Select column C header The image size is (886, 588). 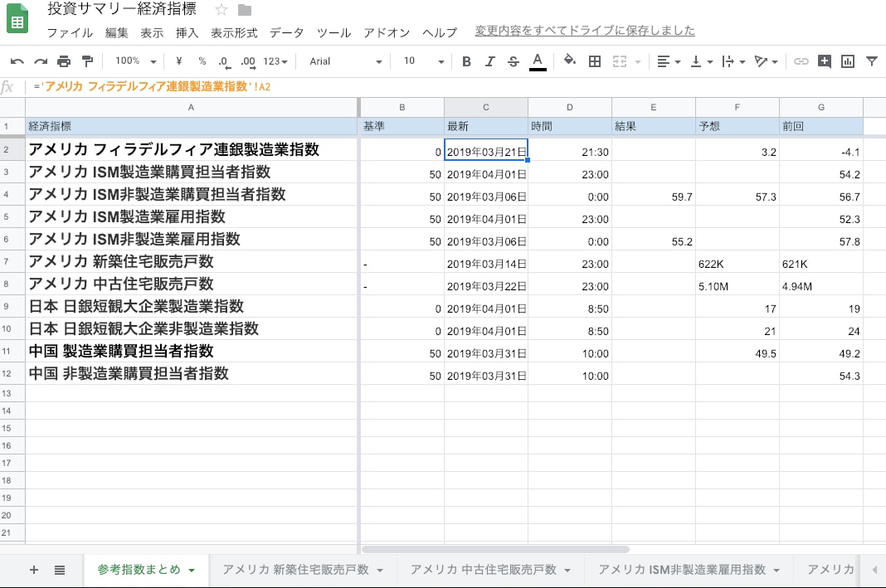[x=486, y=107]
